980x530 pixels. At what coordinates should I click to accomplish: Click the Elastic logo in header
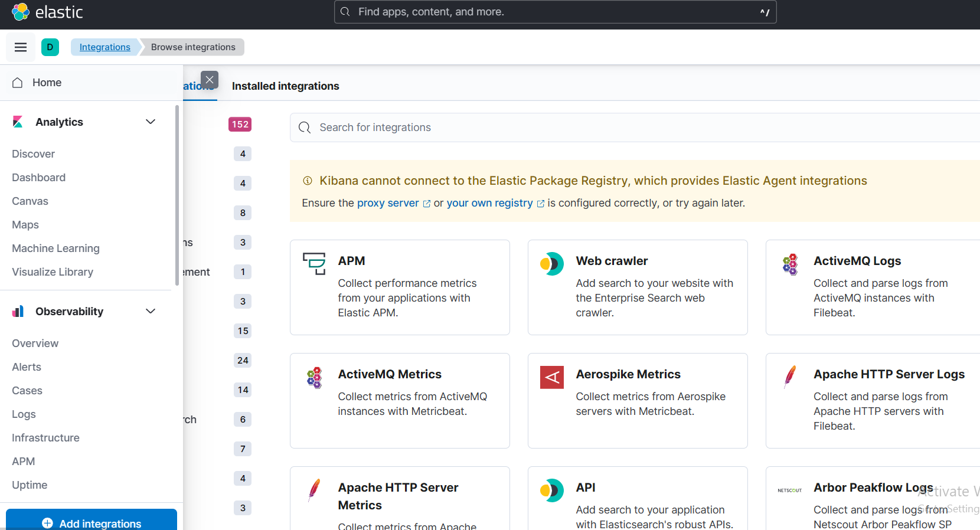point(47,12)
